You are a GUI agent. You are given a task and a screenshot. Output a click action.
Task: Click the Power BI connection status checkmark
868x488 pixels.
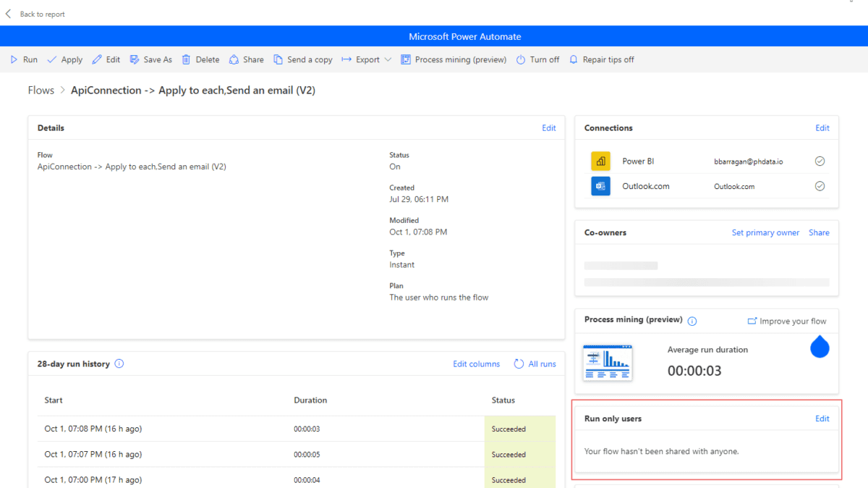pyautogui.click(x=820, y=161)
